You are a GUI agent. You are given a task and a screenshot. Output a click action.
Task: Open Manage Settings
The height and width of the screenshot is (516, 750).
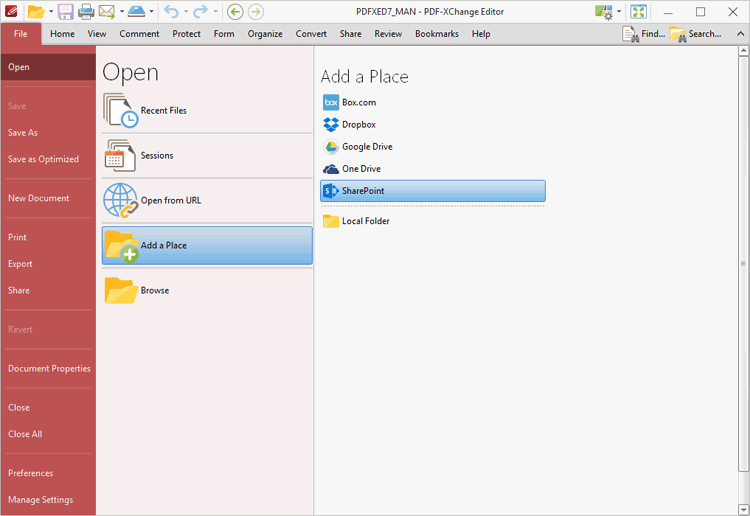48,500
